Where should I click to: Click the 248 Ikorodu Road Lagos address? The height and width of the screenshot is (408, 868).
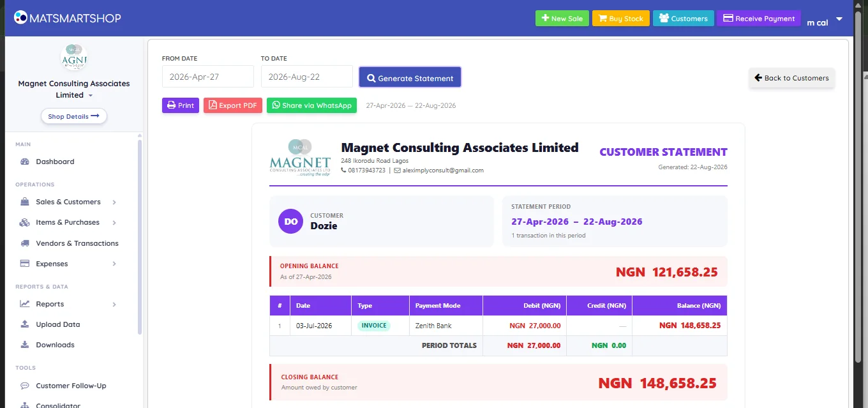pyautogui.click(x=375, y=161)
